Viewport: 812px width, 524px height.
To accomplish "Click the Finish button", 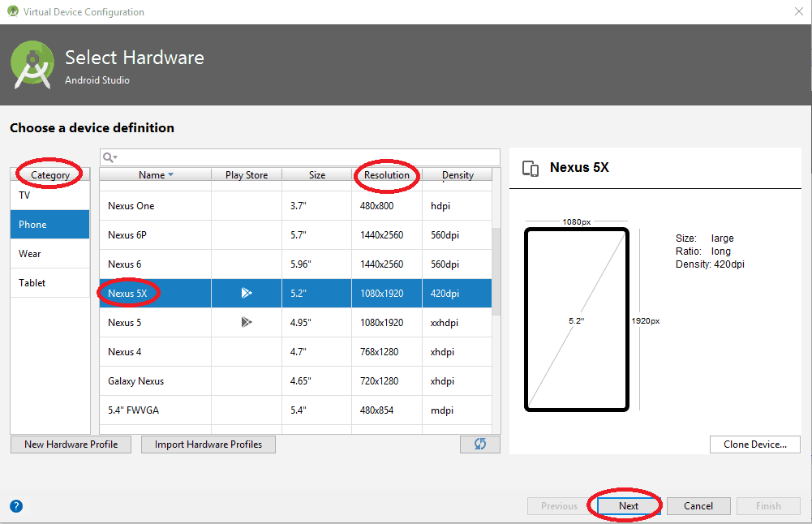I will click(768, 506).
